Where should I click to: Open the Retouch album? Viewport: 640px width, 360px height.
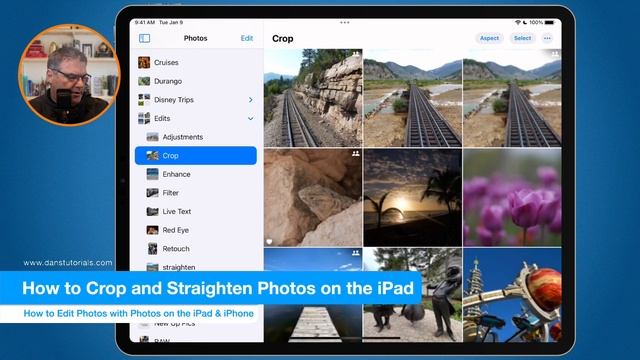pyautogui.click(x=196, y=249)
